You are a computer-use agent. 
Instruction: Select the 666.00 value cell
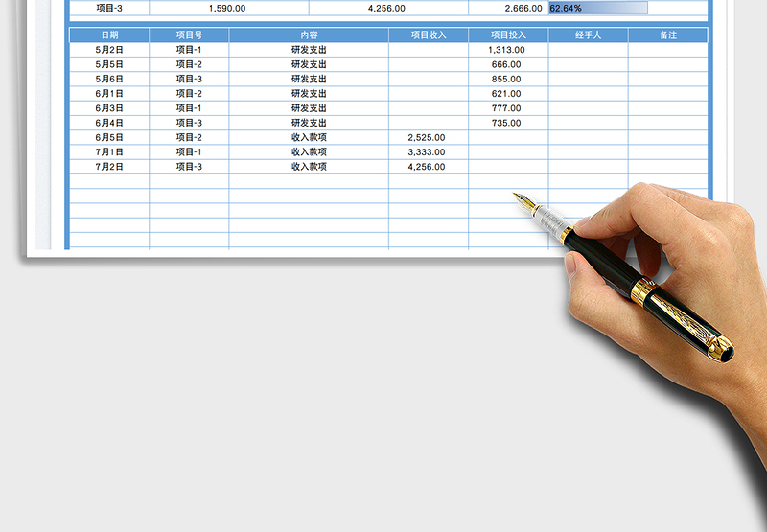coord(508,64)
